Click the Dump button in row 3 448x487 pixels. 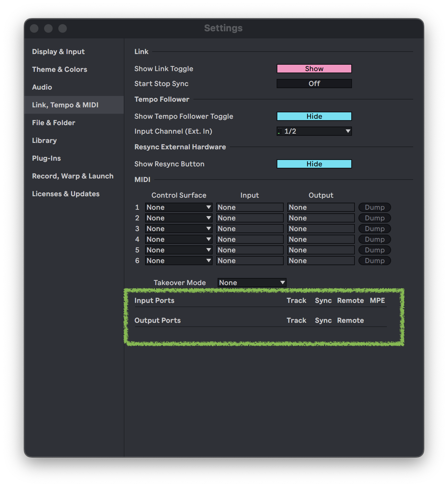click(x=375, y=229)
